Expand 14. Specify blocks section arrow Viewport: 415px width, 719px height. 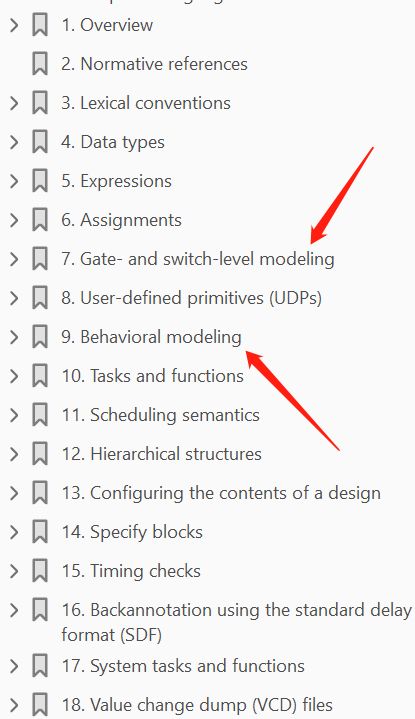14,531
